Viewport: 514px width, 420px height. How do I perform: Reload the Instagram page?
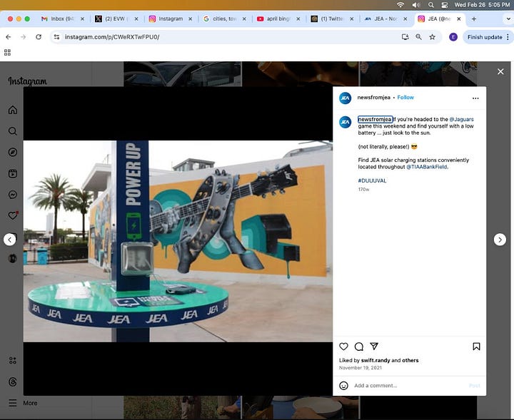pos(39,37)
